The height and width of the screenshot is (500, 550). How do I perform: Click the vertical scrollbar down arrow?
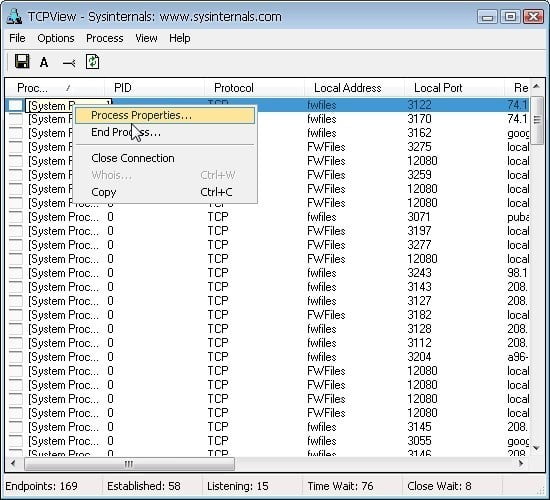point(537,448)
